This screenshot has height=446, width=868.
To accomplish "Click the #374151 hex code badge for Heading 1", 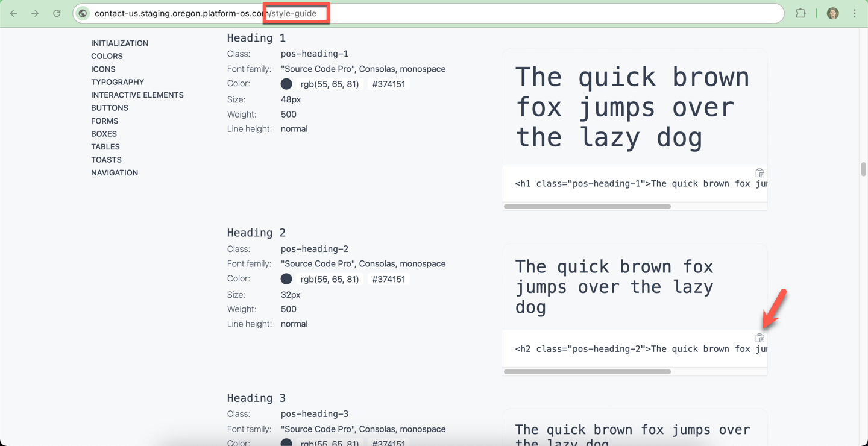I will point(389,84).
